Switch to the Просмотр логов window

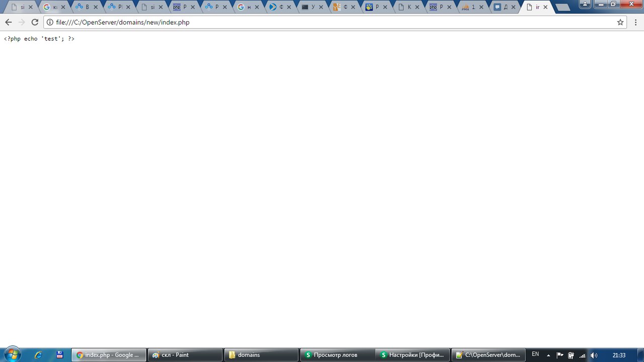(338, 355)
